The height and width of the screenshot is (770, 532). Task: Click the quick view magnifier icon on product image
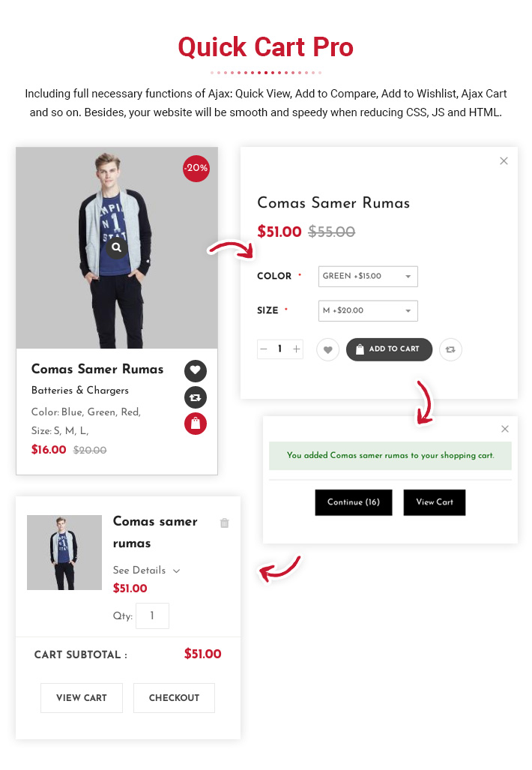tap(116, 247)
